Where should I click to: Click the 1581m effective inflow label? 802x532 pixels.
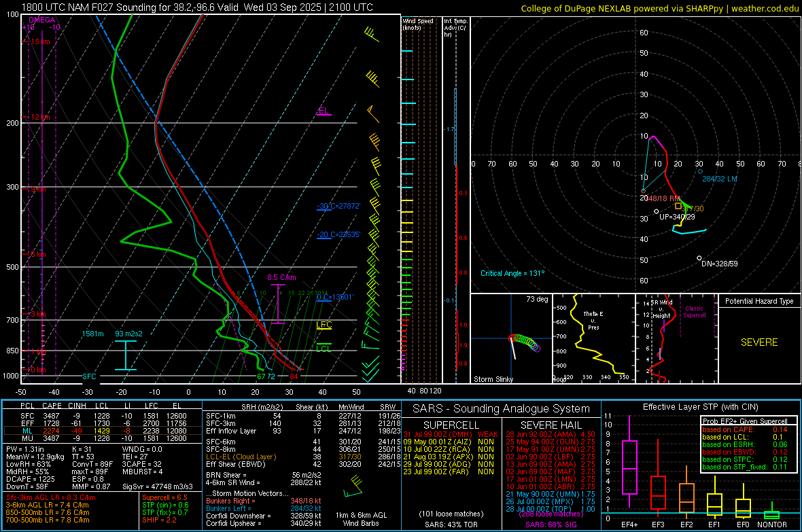[92, 334]
